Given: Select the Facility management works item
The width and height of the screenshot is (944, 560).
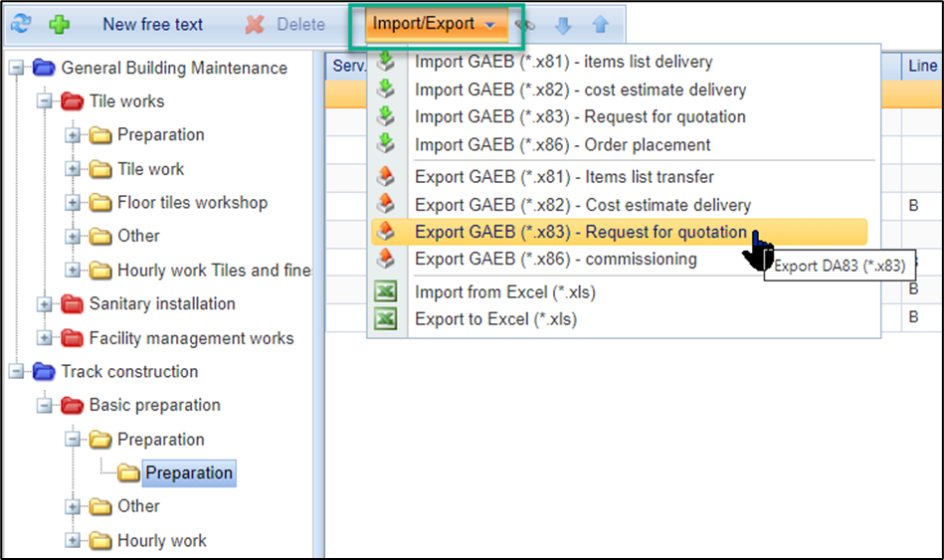Looking at the screenshot, I should pos(191,338).
